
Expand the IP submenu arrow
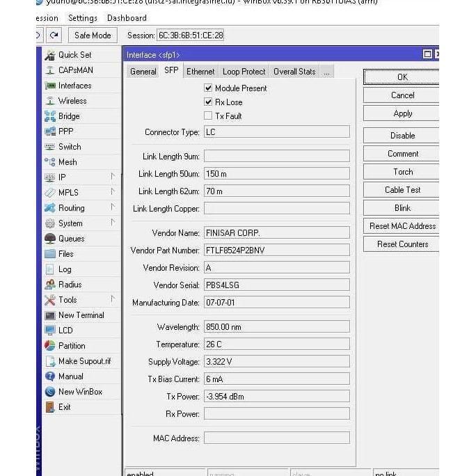tap(113, 177)
